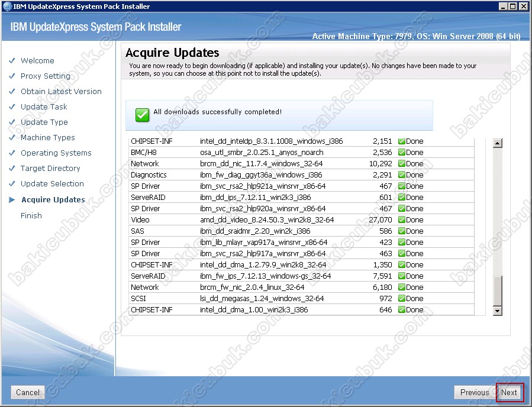This screenshot has width=532, height=407.
Task: Click the checkmark next to Machine Types
Action: point(12,137)
